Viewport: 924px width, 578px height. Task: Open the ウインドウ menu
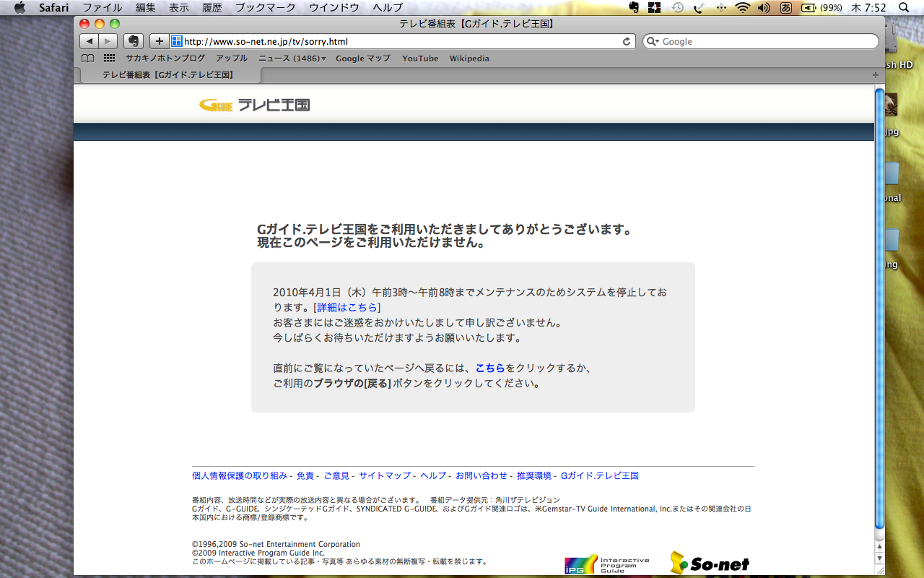[334, 8]
